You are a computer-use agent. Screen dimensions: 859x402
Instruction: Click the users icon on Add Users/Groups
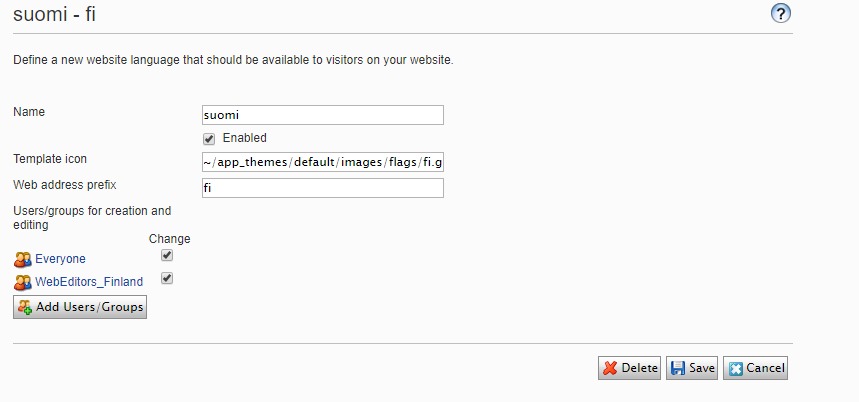[25, 307]
